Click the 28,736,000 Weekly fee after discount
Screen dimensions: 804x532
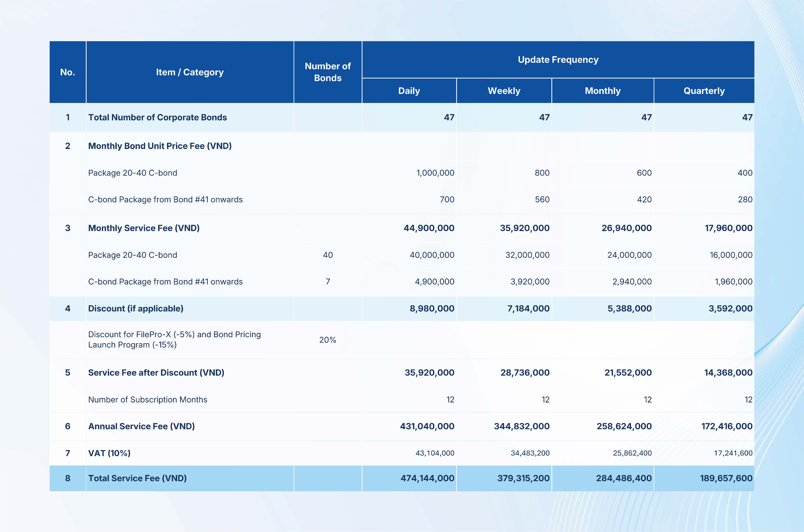[524, 373]
